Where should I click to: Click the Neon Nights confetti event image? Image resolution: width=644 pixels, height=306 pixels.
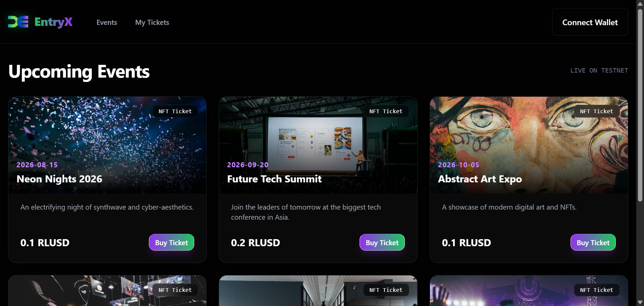click(x=107, y=145)
